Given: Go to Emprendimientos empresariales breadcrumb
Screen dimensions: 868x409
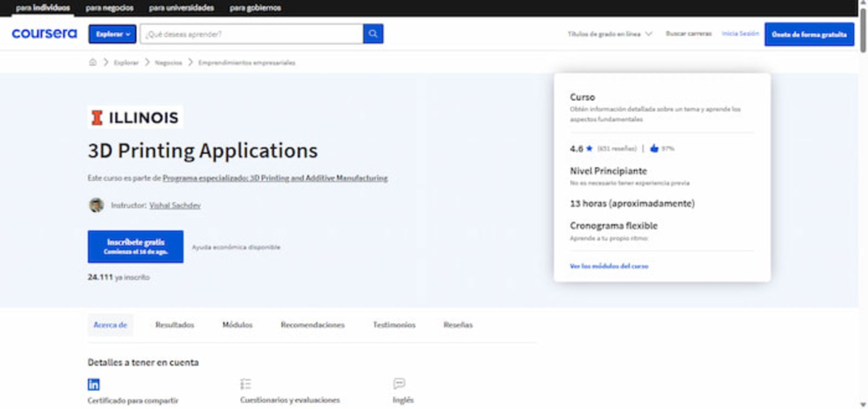Looking at the screenshot, I should tap(247, 62).
